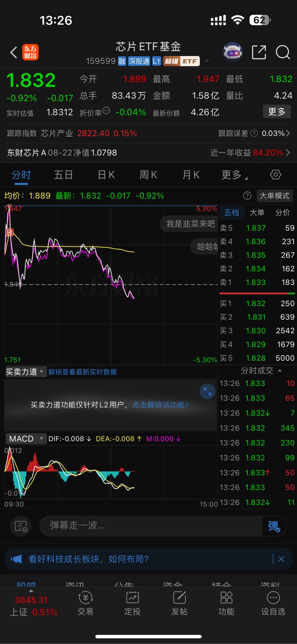The height and width of the screenshot is (644, 297).
Task: Expand the fund title dropdown arrow
Action: (x=207, y=61)
